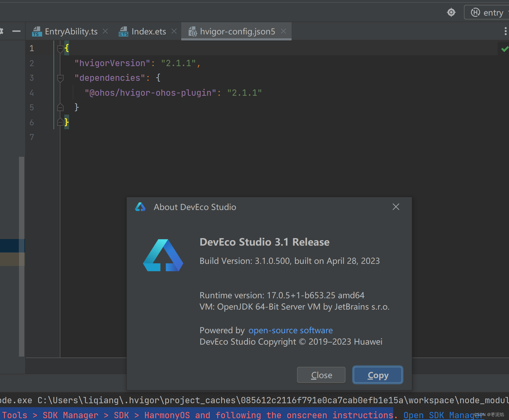Click the fold end marker on line 5

pos(60,107)
